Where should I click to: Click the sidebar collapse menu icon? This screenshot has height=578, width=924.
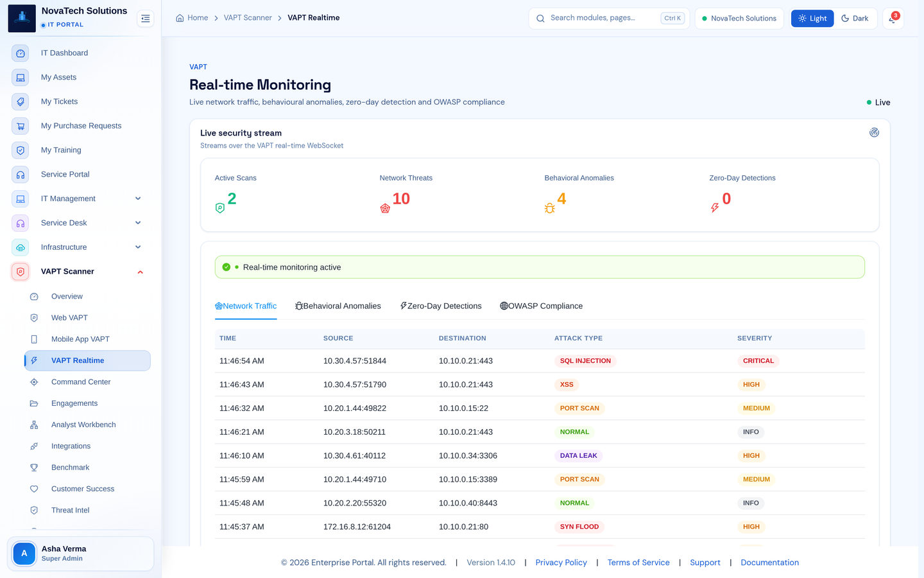(146, 19)
